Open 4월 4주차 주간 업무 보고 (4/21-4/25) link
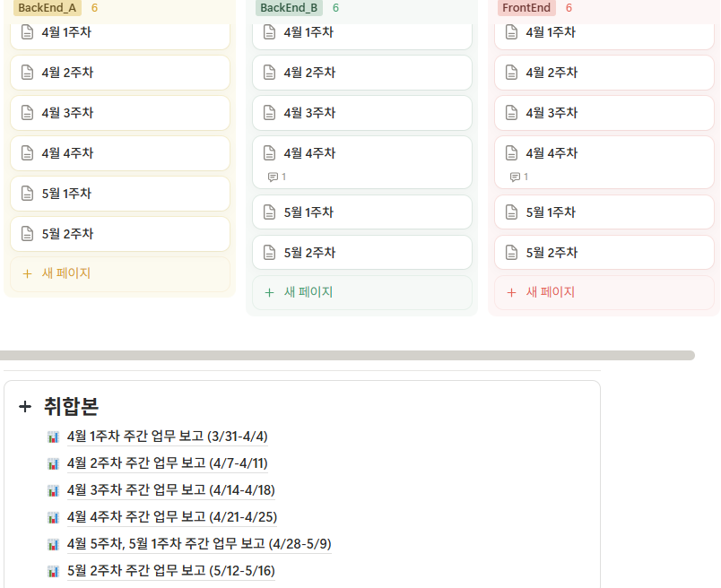The height and width of the screenshot is (588, 721). (x=171, y=517)
